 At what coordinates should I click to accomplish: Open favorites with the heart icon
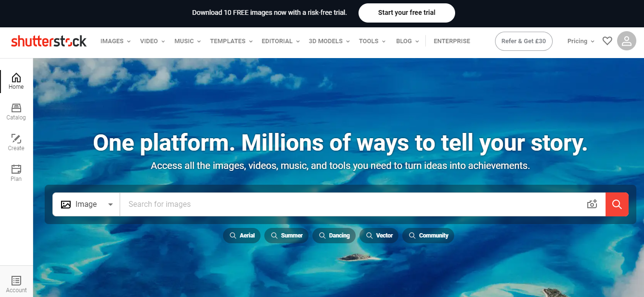point(607,41)
